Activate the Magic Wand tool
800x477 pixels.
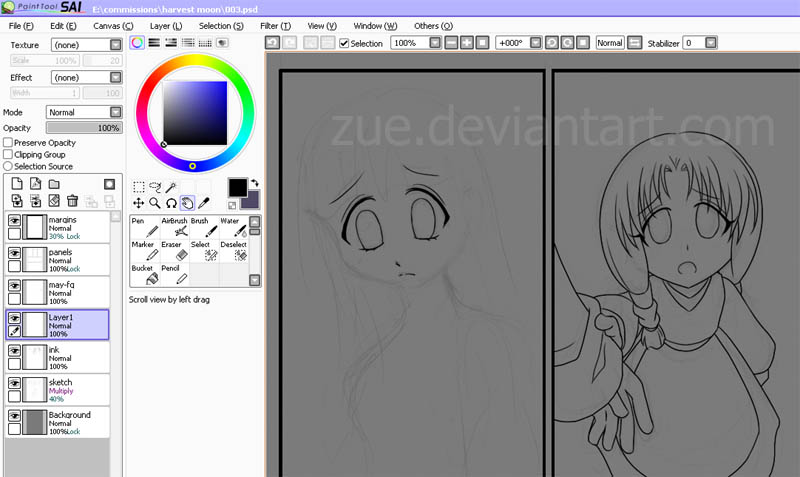(x=172, y=187)
